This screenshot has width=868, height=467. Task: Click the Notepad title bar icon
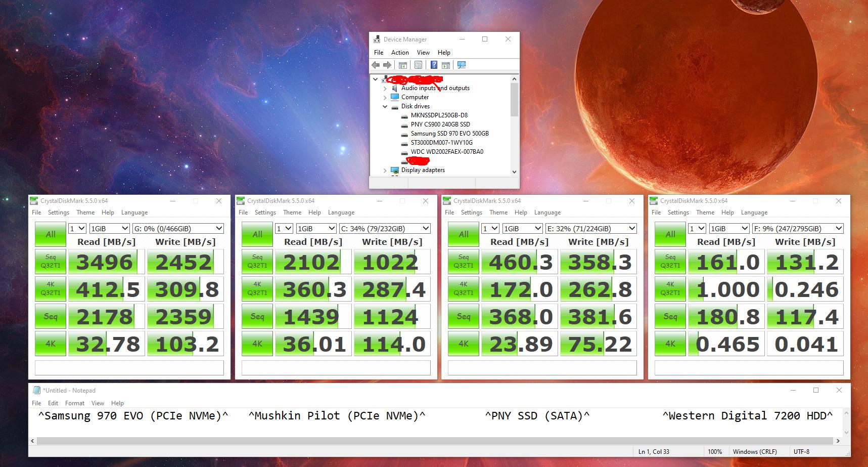(x=36, y=390)
